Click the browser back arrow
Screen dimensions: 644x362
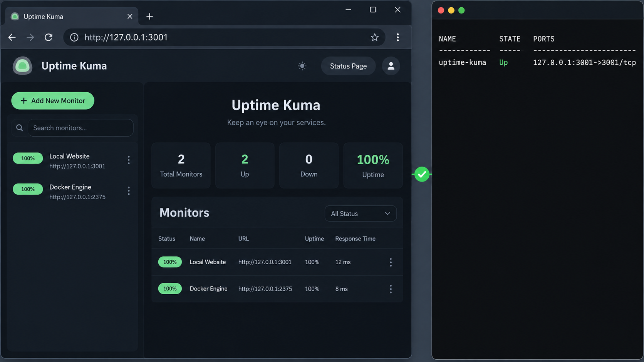(x=12, y=37)
